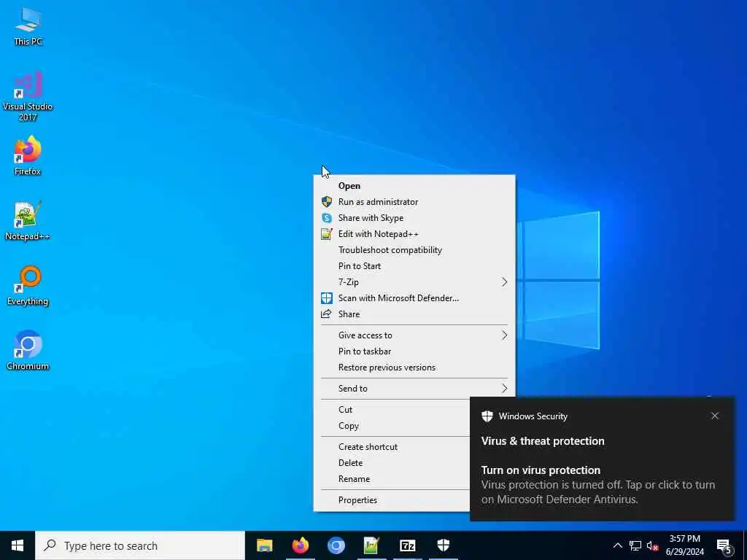Click the Type here to search box
Image resolution: width=747 pixels, height=560 pixels.
tap(140, 545)
